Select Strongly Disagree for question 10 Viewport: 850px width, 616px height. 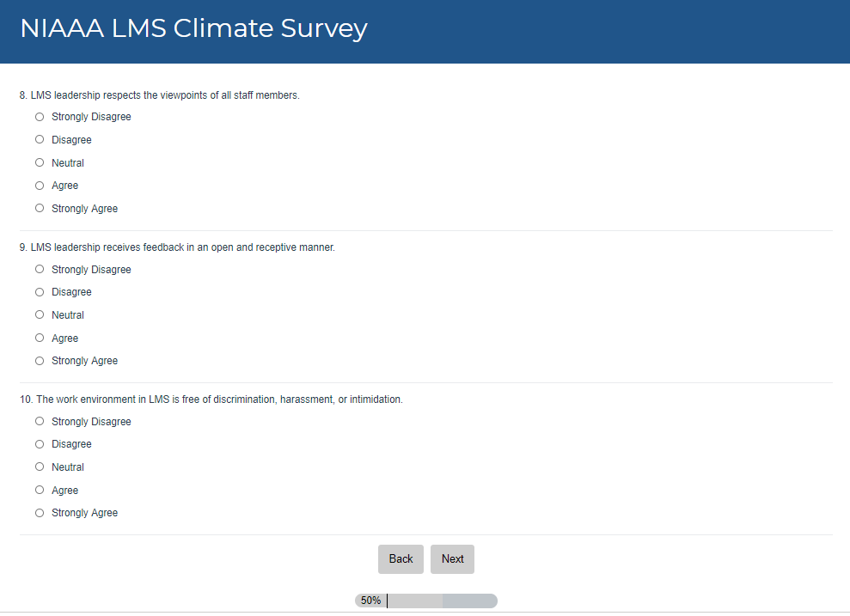tap(40, 421)
